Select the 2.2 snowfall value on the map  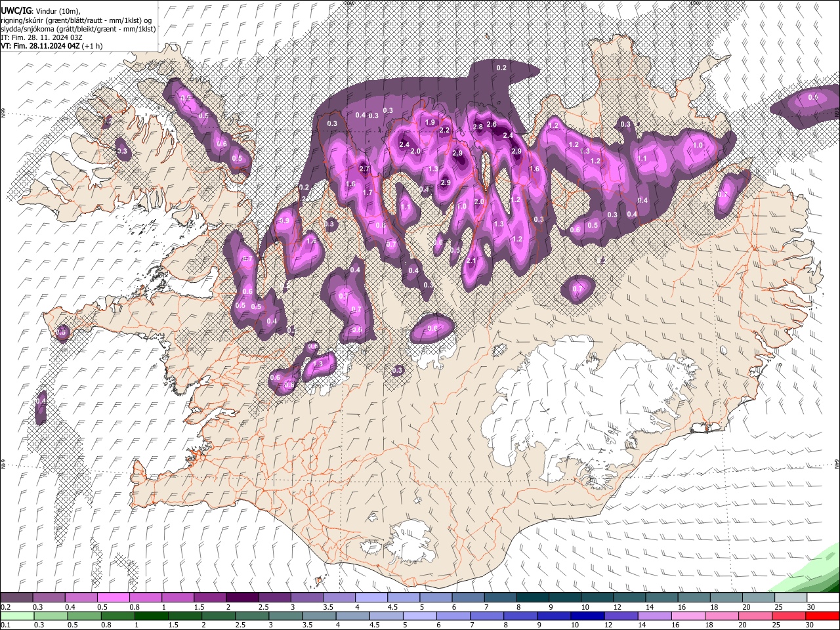[444, 131]
